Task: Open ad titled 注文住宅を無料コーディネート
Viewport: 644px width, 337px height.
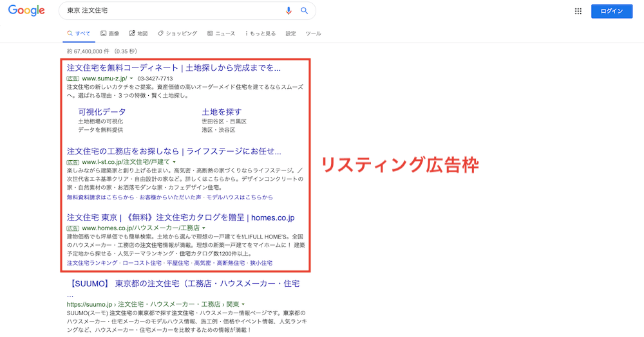Action: 174,68
